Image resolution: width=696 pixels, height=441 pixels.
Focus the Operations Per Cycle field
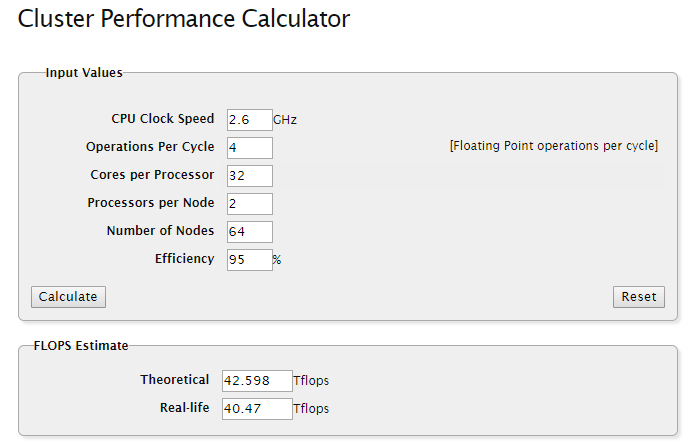(x=249, y=148)
